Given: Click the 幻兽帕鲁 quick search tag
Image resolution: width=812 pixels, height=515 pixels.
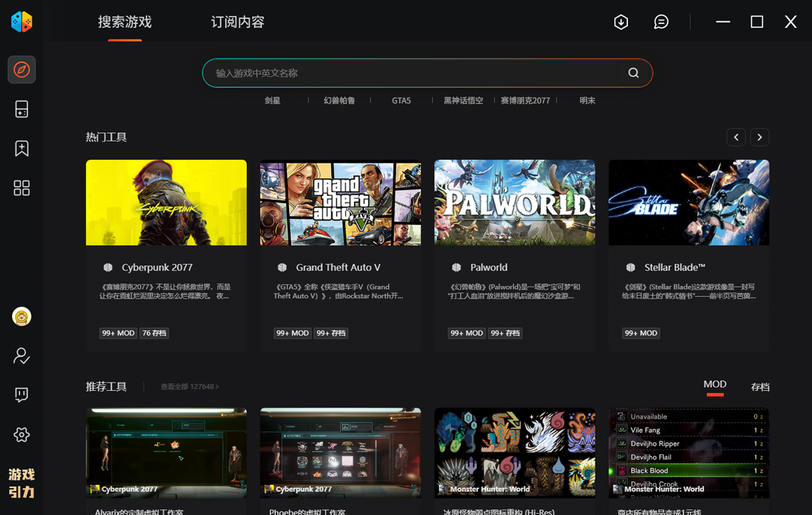Looking at the screenshot, I should (x=339, y=101).
